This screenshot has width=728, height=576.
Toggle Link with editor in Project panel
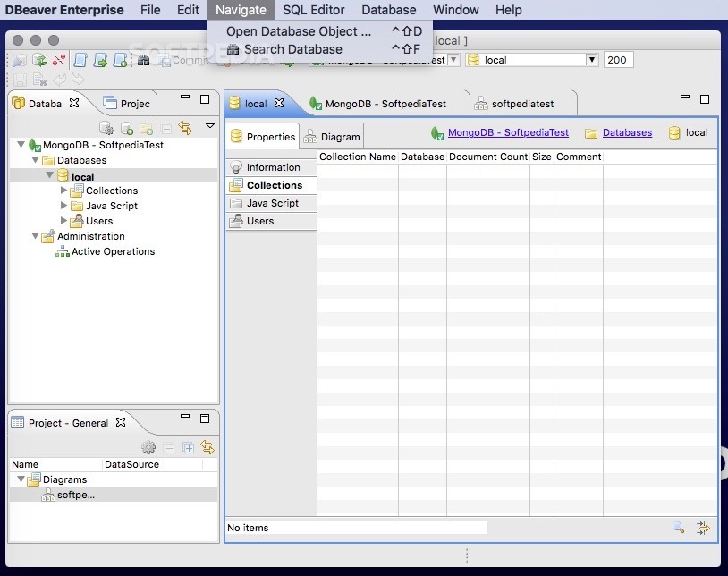point(207,447)
